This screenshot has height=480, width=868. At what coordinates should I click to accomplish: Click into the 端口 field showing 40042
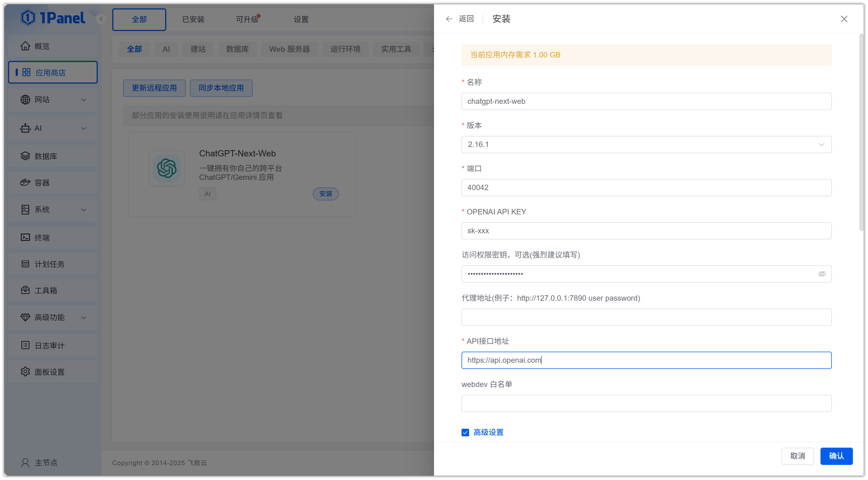[646, 187]
